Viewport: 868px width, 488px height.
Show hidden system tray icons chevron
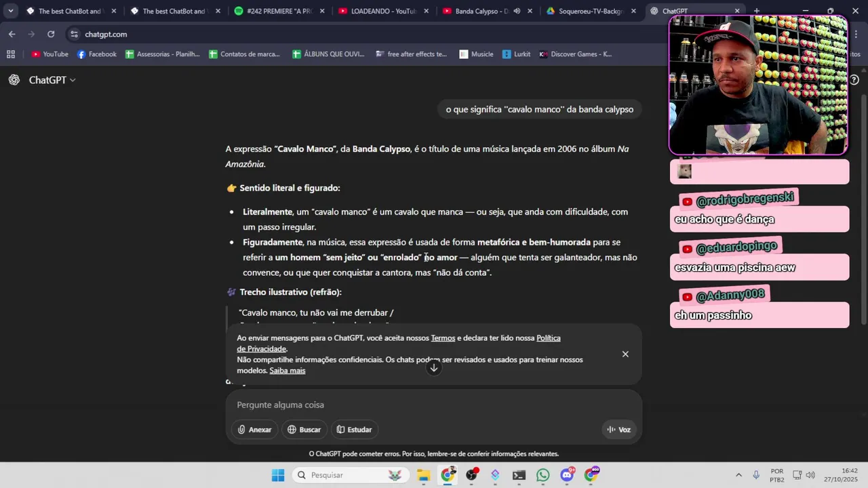coord(738,475)
